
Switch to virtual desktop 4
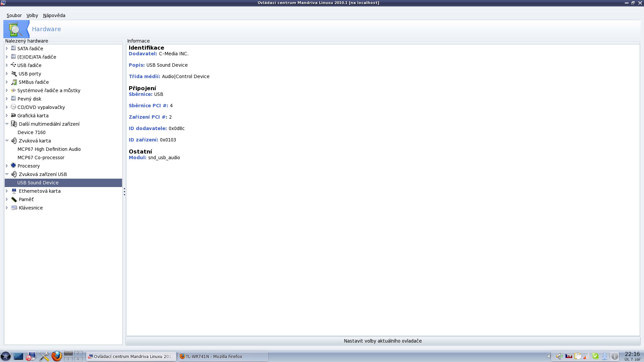tap(78, 359)
